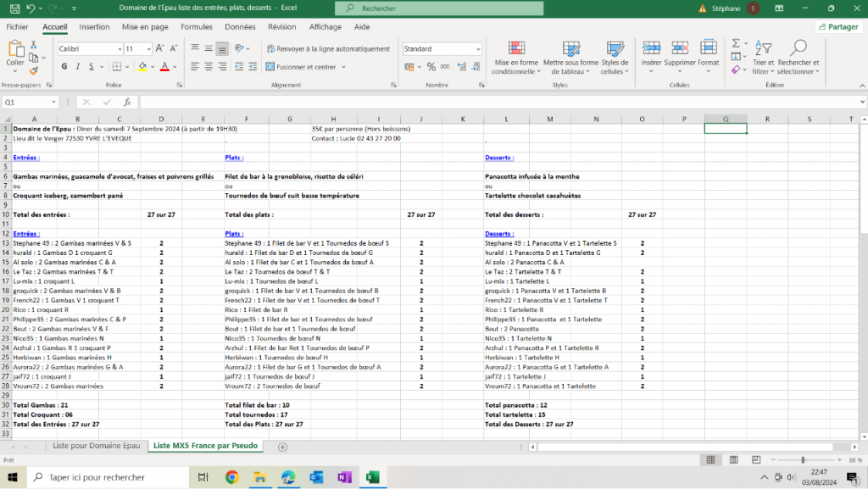Click the insert function fx button
Viewport: 868px width, 489px height.
pyautogui.click(x=127, y=103)
